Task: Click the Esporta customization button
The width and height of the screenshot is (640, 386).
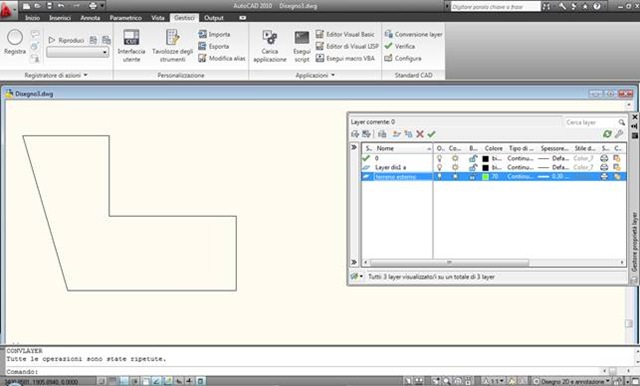Action: coord(214,46)
